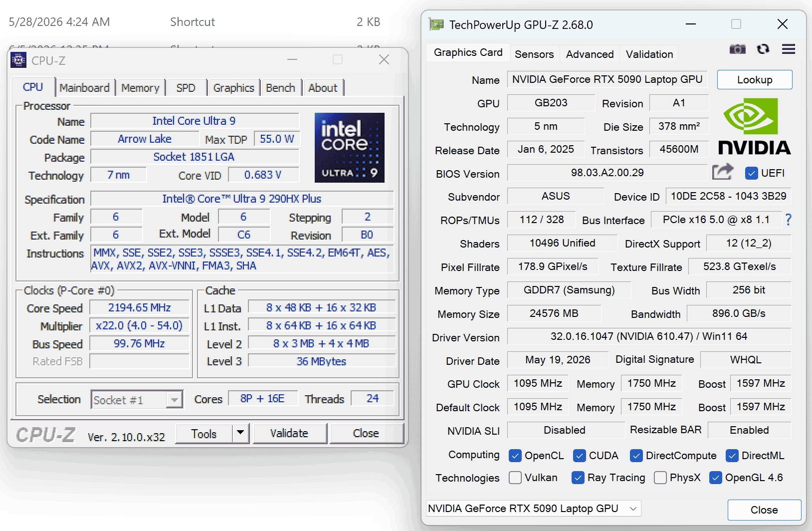The height and width of the screenshot is (531, 812).
Task: Open the GPU-Z Sensors tab
Action: click(534, 54)
